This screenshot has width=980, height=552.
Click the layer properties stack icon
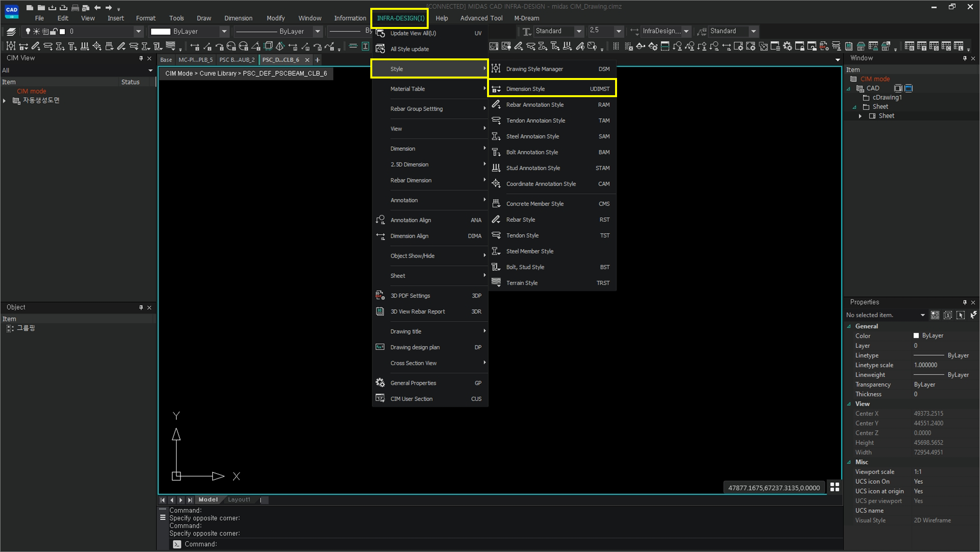coord(11,31)
